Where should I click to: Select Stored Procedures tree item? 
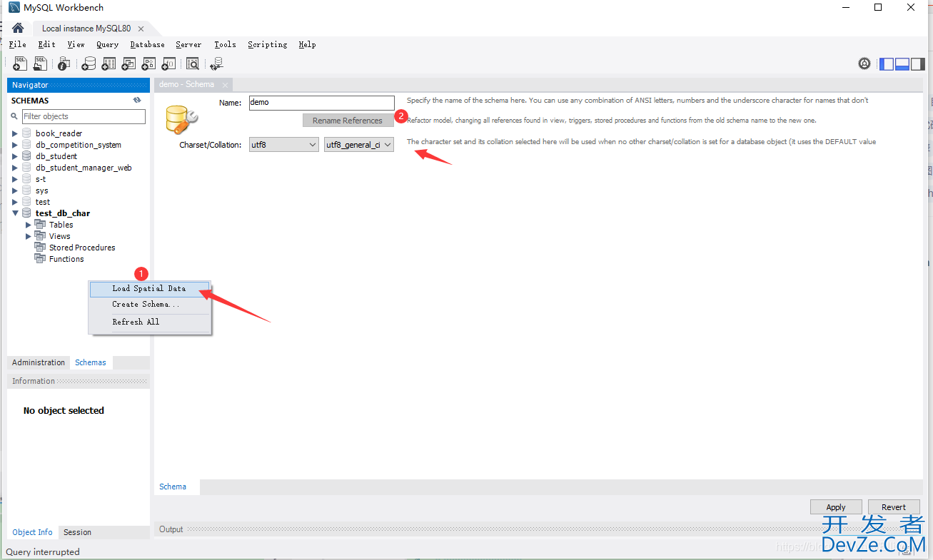pos(81,248)
